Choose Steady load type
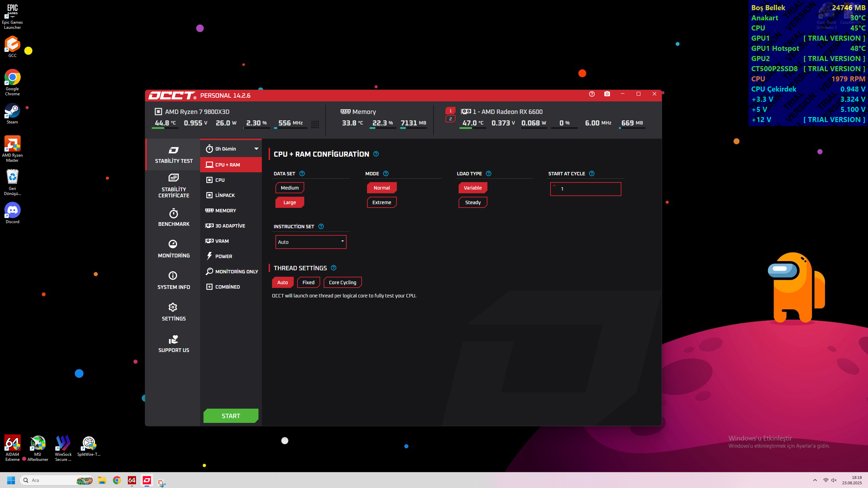This screenshot has width=868, height=488. [473, 202]
